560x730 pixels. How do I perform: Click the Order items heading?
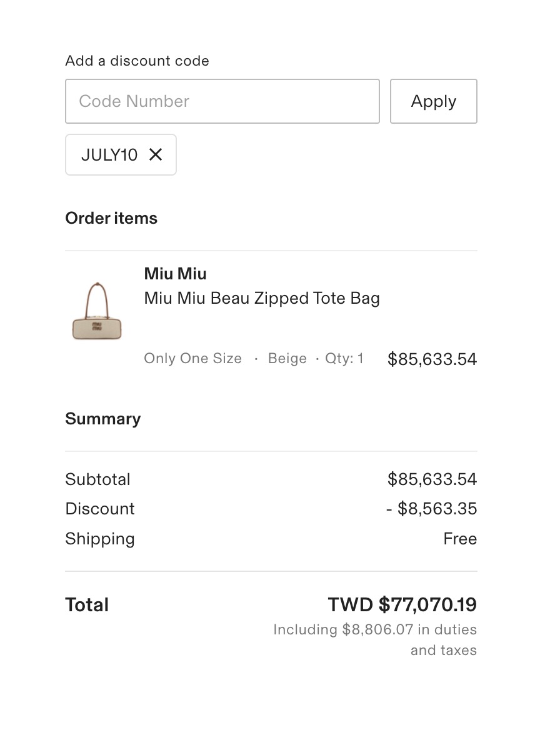(111, 218)
